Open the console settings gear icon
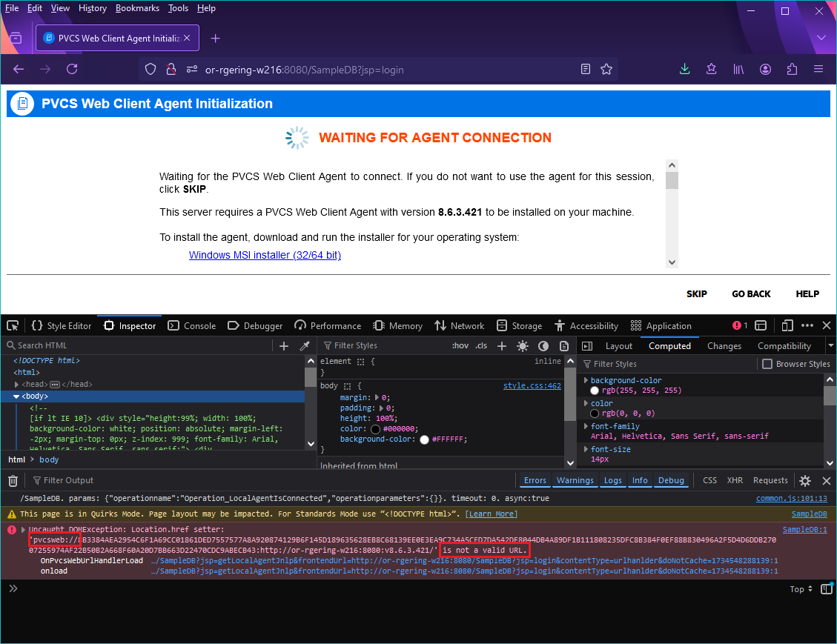This screenshot has height=644, width=837. click(x=805, y=480)
